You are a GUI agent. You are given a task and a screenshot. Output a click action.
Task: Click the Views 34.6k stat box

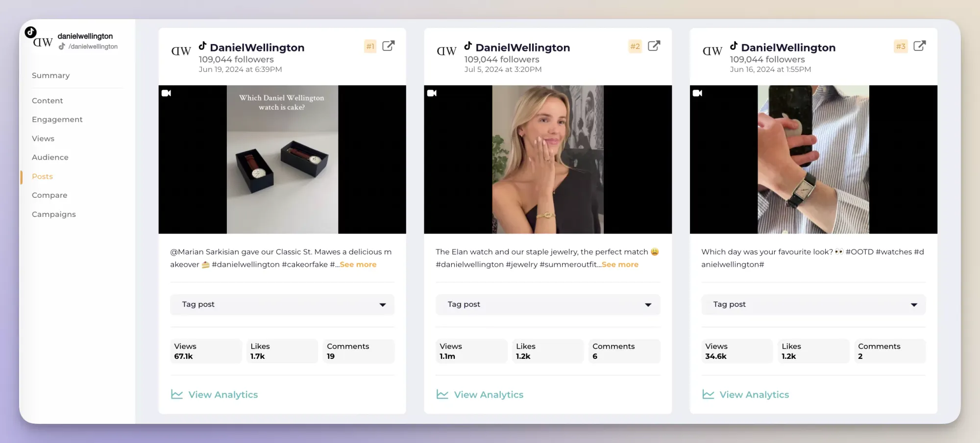(x=737, y=351)
